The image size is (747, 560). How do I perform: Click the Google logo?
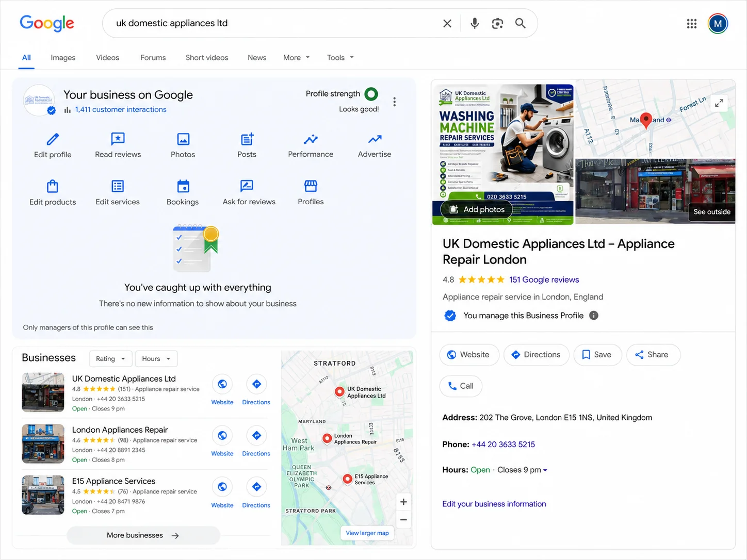coord(47,23)
